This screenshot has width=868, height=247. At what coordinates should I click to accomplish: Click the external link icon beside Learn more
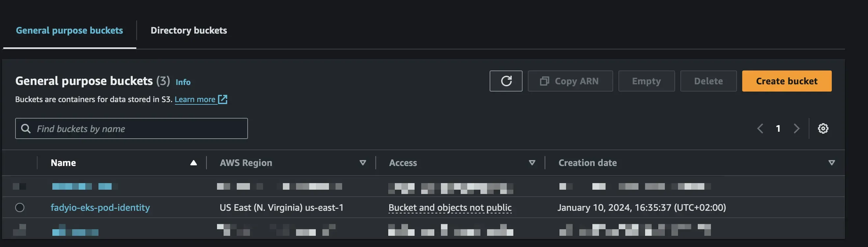pyautogui.click(x=223, y=99)
